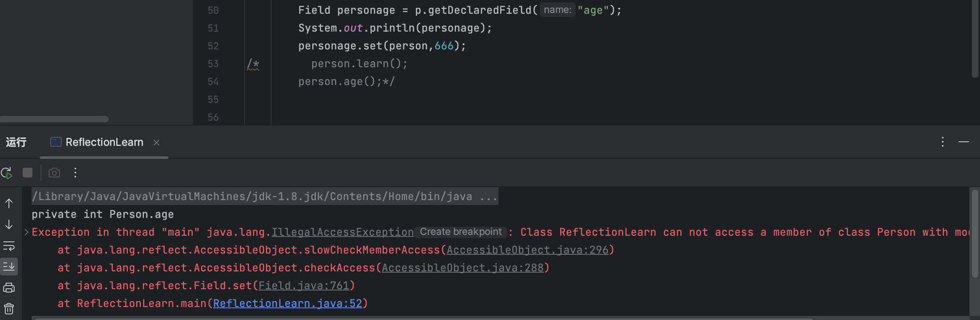Open the ReflectionLearn.java:52 link

[287, 303]
